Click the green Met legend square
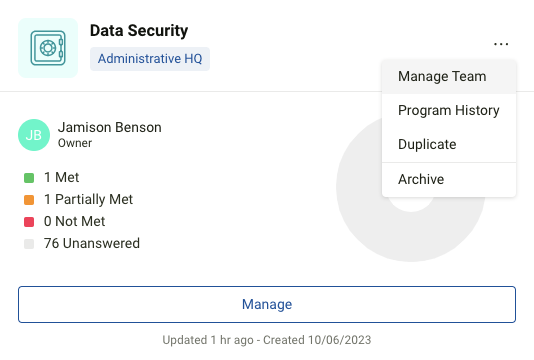The width and height of the screenshot is (534, 360). click(29, 178)
